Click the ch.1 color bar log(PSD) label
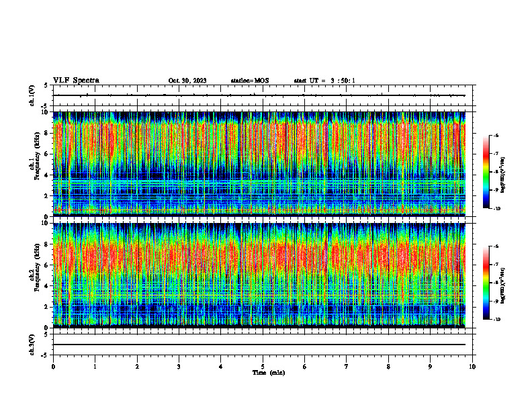532x411 pixels. (503, 175)
